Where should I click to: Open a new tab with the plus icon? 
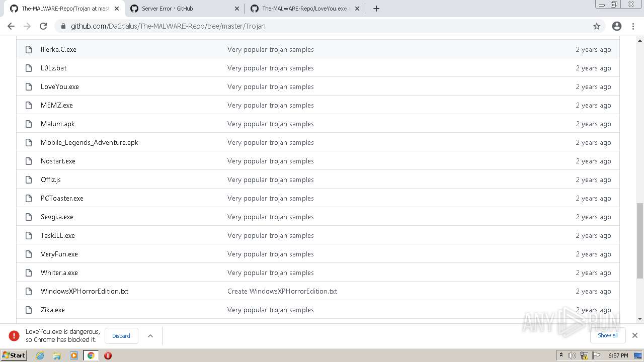click(x=376, y=9)
